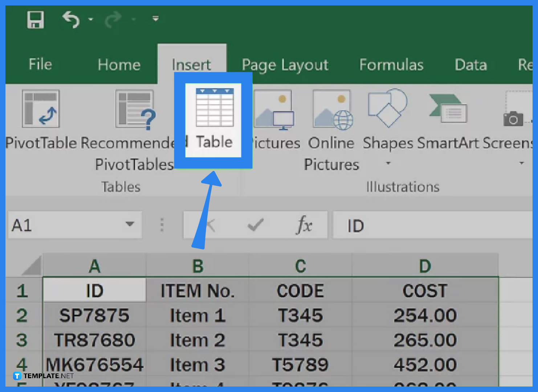Open the Quick Access Toolbar customize arrow
Image resolution: width=538 pixels, height=392 pixels.
point(155,19)
